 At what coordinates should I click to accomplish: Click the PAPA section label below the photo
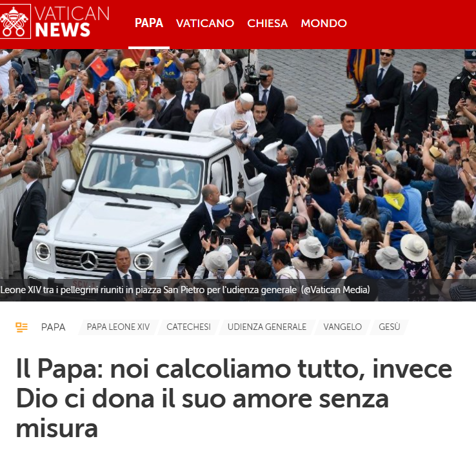pos(53,327)
